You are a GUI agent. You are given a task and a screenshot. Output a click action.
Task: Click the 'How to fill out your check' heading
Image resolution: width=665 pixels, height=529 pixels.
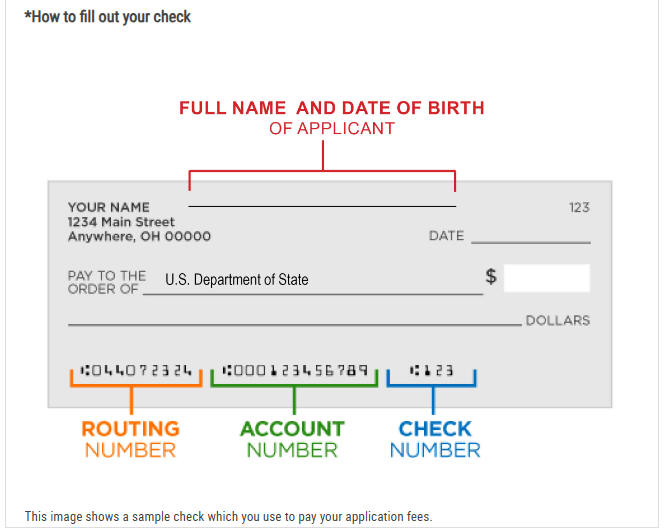108,17
